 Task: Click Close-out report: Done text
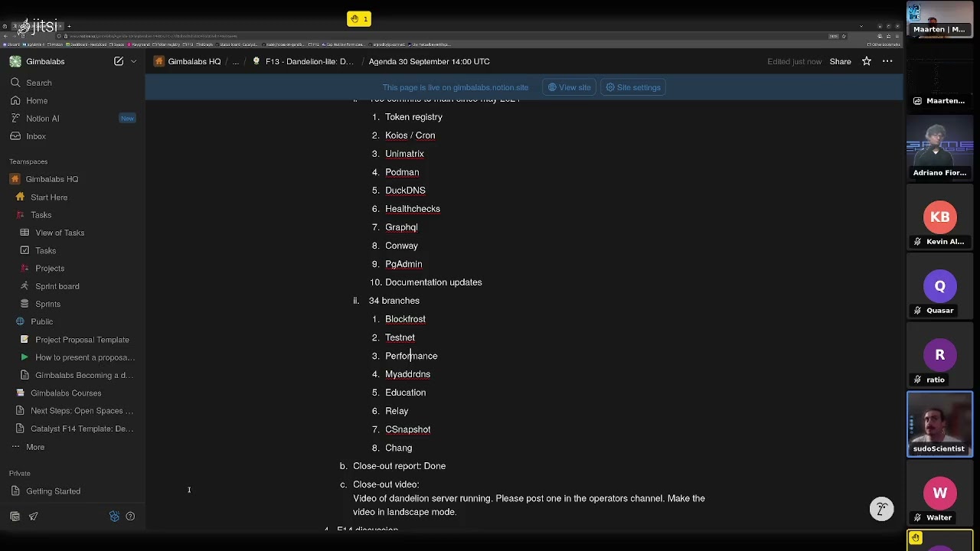coord(399,466)
